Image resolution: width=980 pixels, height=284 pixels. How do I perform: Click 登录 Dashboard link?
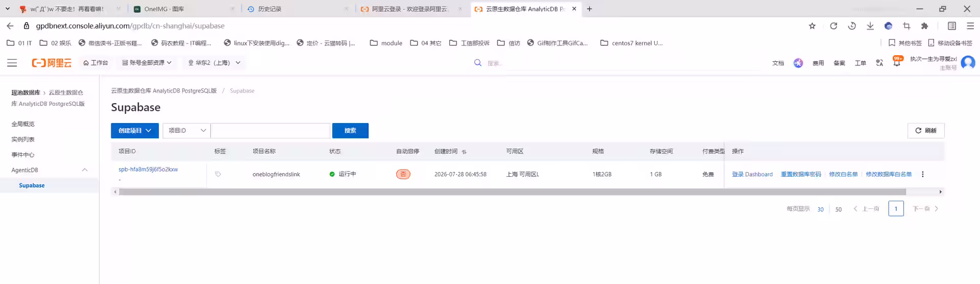752,174
